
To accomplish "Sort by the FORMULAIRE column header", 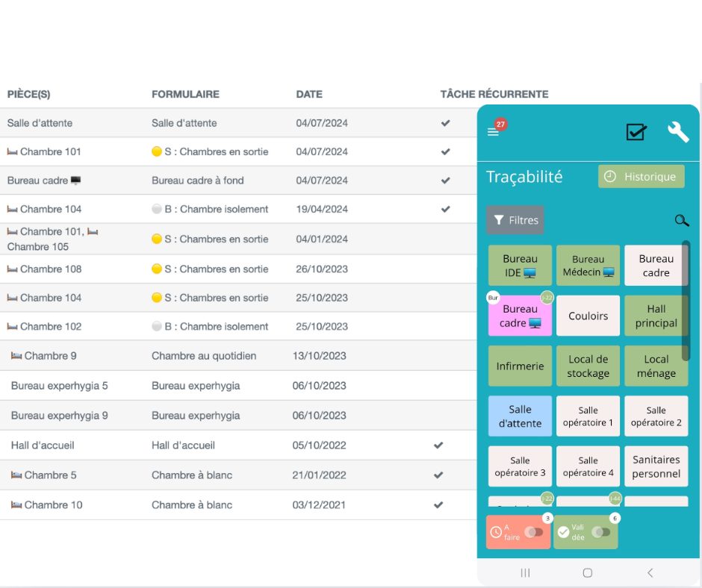I will point(185,94).
